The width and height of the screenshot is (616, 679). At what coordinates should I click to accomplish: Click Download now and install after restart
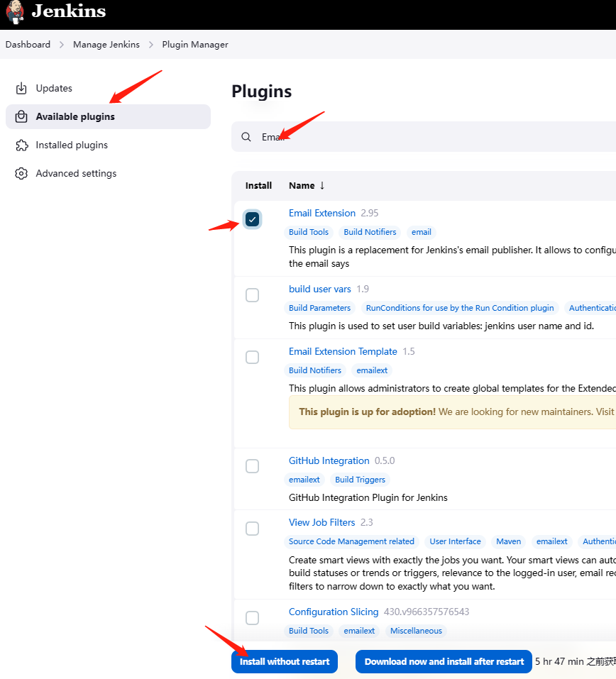point(444,662)
